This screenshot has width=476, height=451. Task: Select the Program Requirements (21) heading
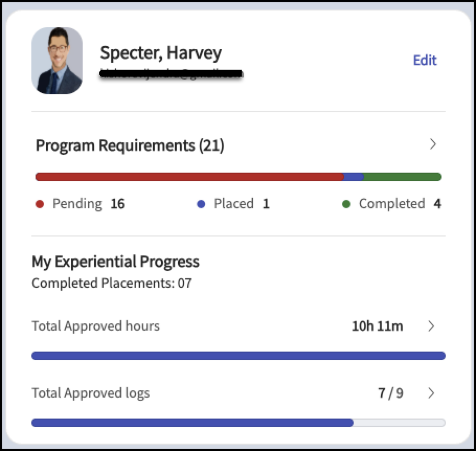(x=130, y=145)
